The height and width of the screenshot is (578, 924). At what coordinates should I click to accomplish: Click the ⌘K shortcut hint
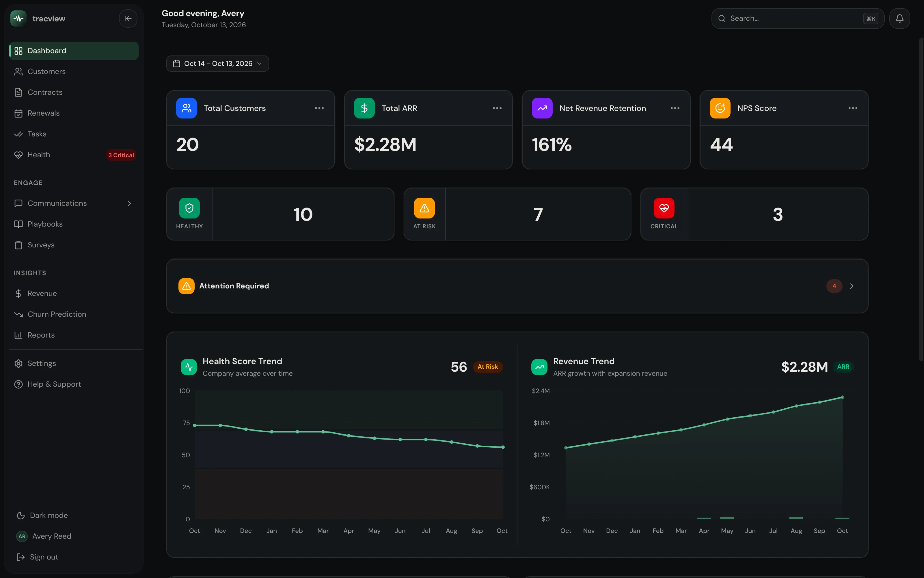click(x=871, y=18)
